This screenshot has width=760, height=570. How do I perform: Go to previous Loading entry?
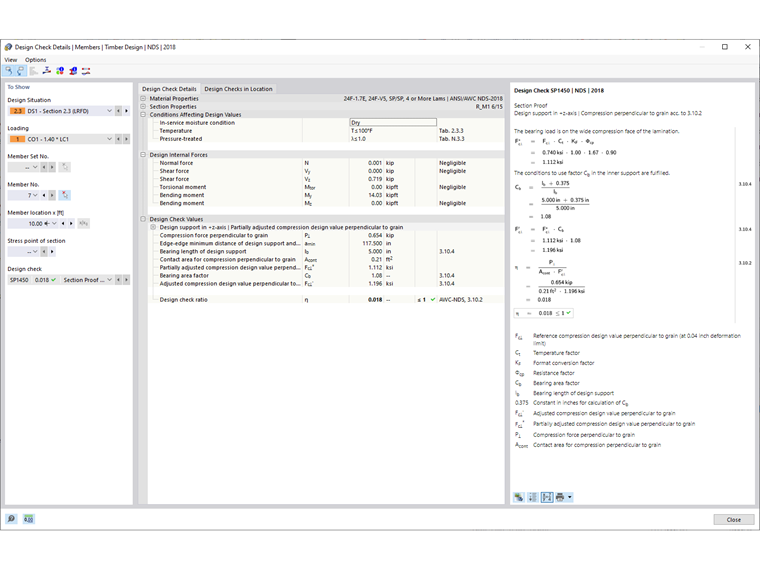tap(118, 139)
